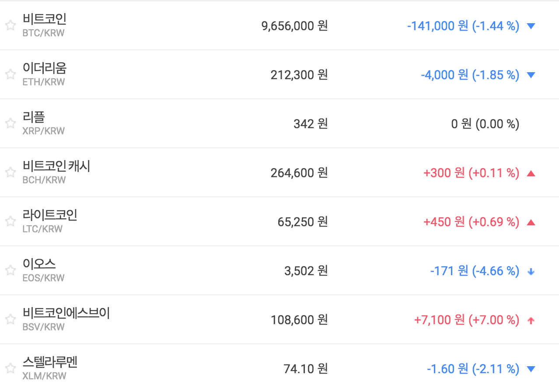Click the star icon beside BCH/KRW

[10, 172]
